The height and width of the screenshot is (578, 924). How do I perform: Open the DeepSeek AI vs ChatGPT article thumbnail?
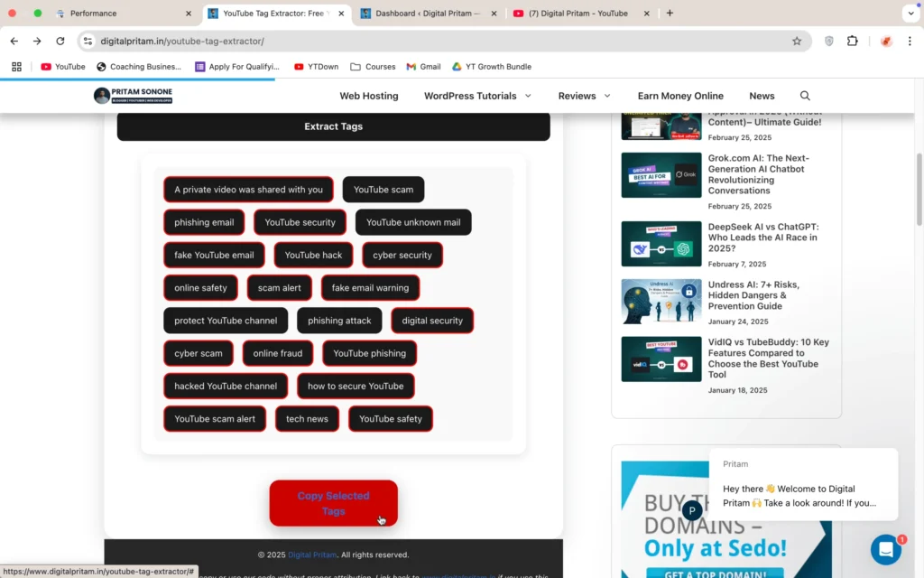pyautogui.click(x=661, y=244)
